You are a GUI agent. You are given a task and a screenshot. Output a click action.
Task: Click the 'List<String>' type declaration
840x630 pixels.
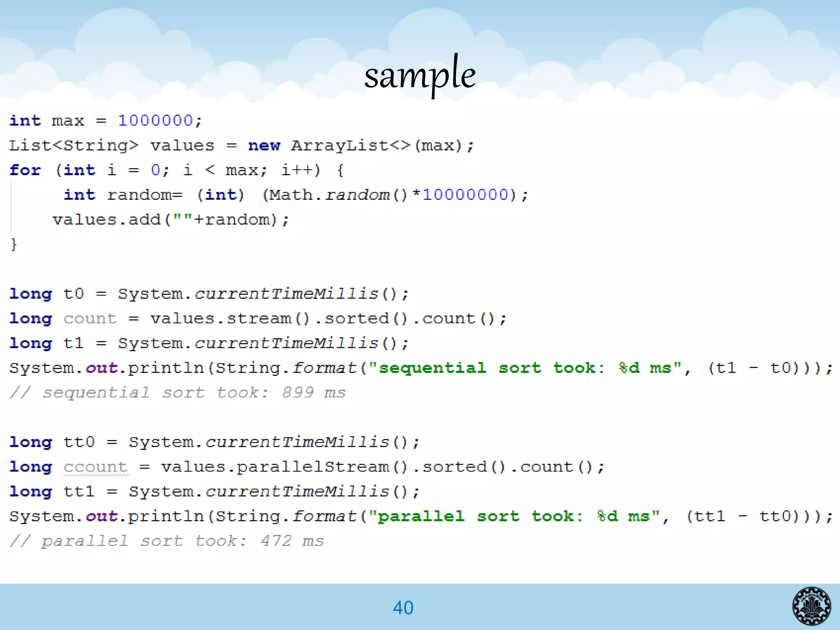(x=74, y=146)
